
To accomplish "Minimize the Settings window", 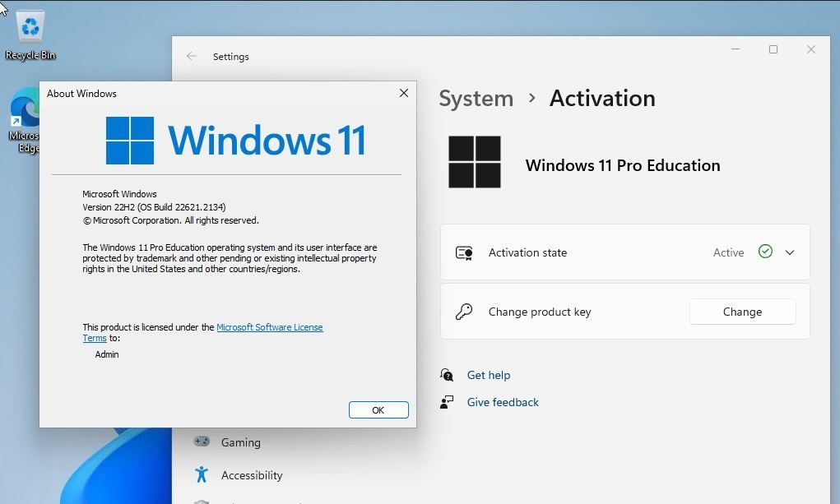I will pos(736,49).
